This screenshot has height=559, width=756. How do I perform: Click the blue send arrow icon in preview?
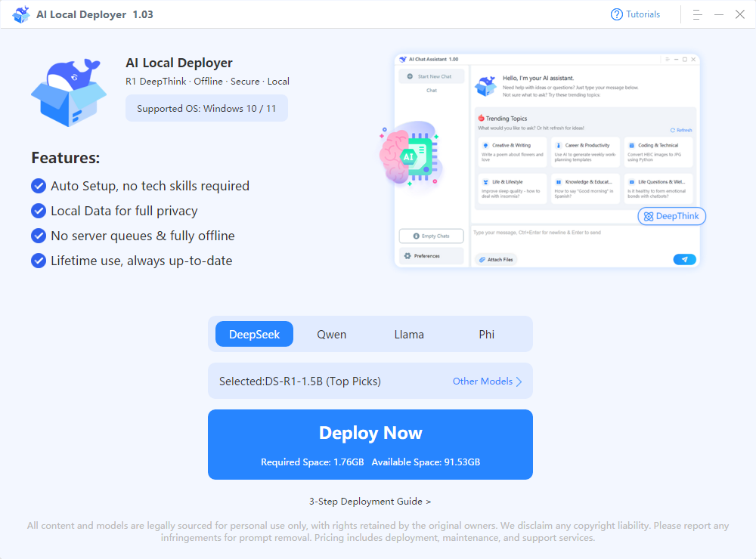tap(684, 259)
